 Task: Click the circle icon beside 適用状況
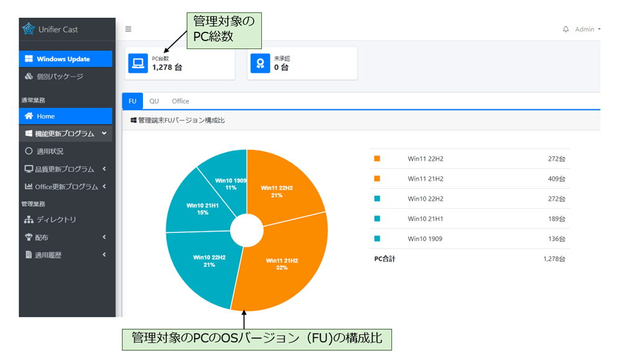tap(29, 151)
